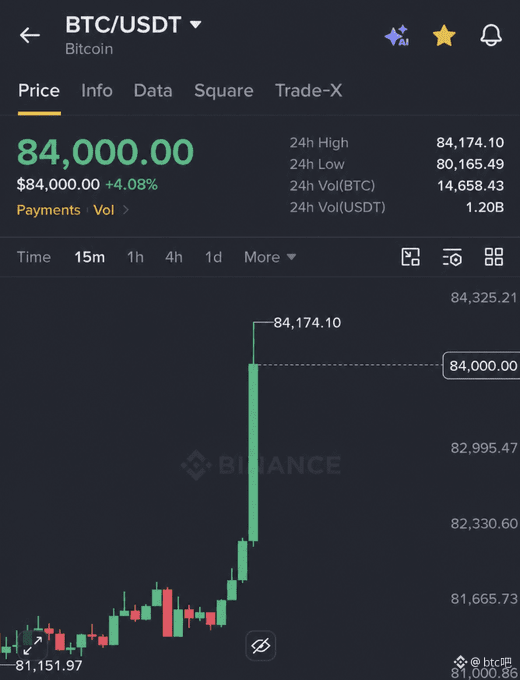Expand the BTC/USDT pair dropdown arrow
The height and width of the screenshot is (680, 520).
point(196,24)
